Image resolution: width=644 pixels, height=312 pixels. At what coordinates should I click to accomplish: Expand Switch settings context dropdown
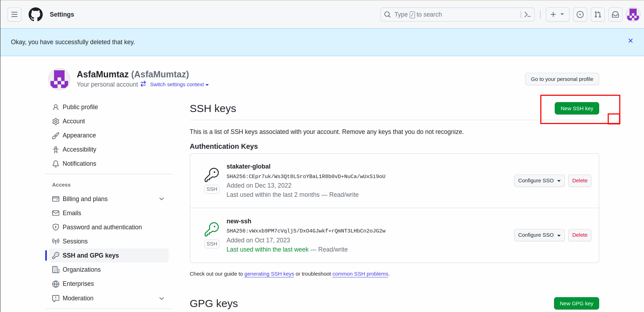(x=179, y=84)
